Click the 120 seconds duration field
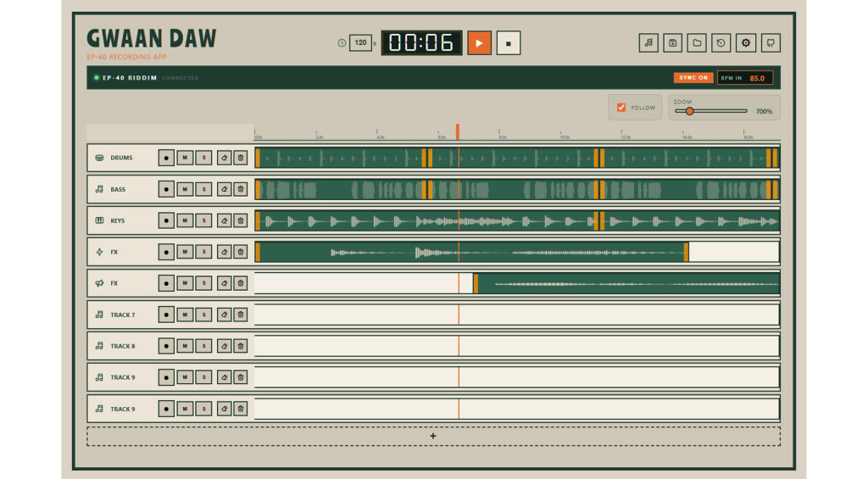Viewport: 868px width, 479px height. click(360, 42)
